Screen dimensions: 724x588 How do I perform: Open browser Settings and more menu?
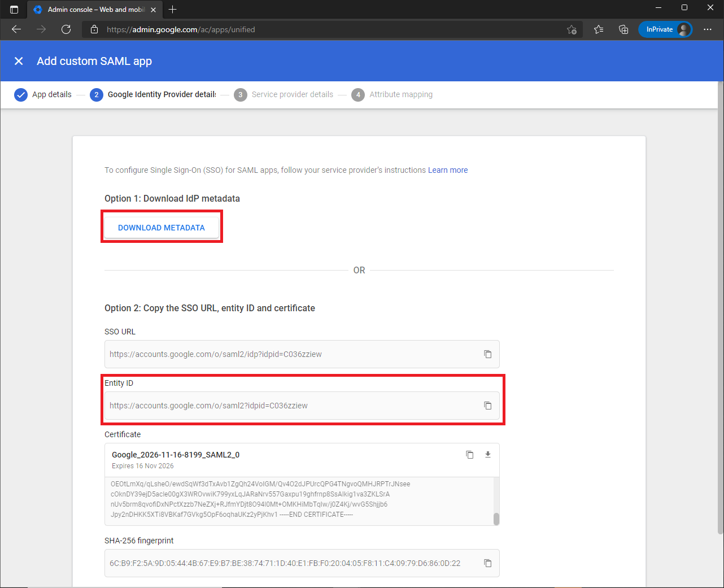[708, 29]
